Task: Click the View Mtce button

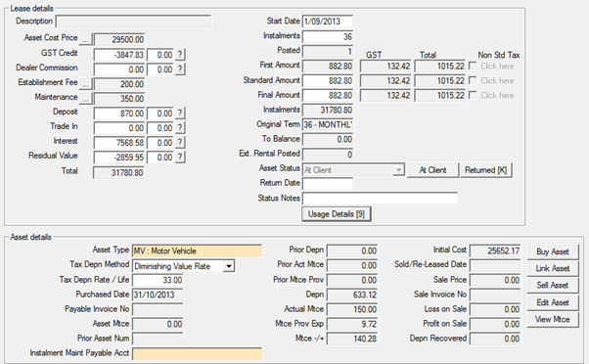Action: pos(553,319)
